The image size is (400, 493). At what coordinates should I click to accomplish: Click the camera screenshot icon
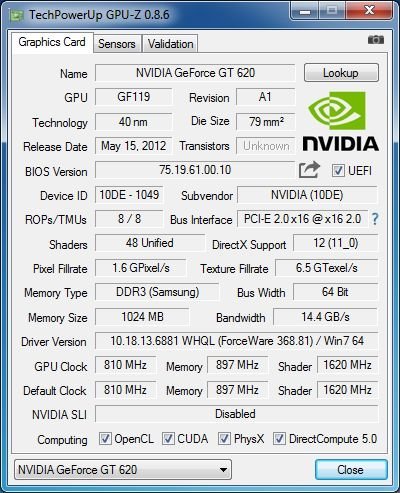[x=376, y=40]
